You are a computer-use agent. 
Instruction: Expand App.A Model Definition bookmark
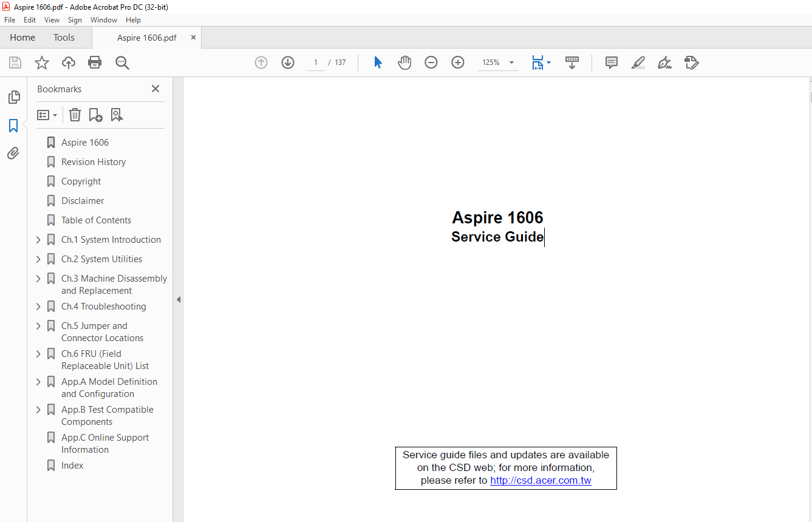[x=38, y=382]
